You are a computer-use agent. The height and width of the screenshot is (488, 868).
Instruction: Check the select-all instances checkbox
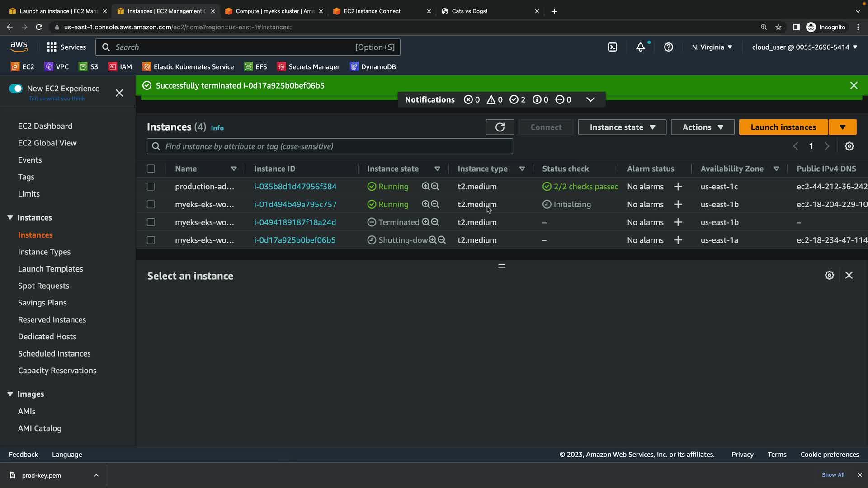pos(151,169)
